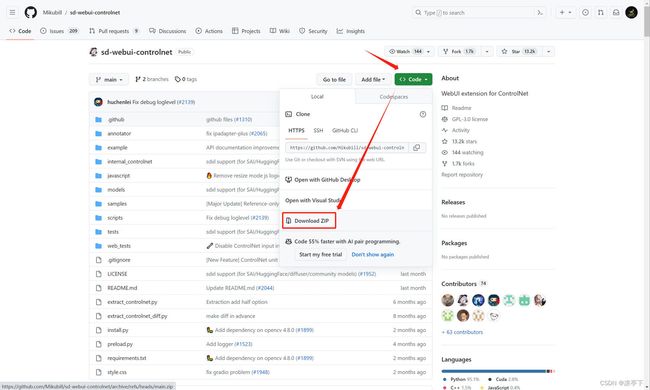Open the Security tab
Viewport: 650px width, 390px height.
pos(313,31)
